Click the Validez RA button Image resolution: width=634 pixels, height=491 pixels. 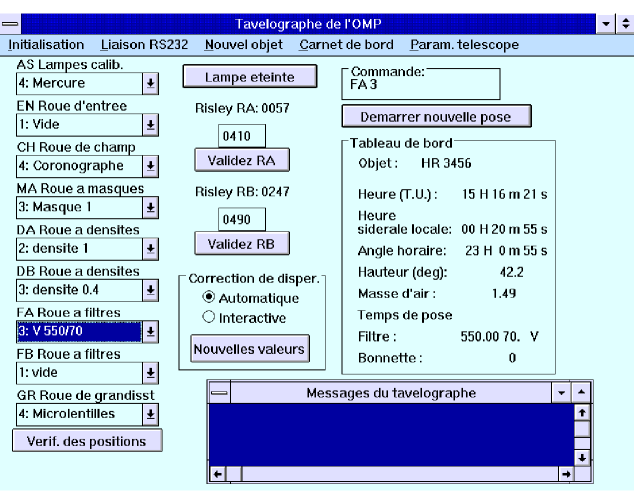tap(241, 160)
